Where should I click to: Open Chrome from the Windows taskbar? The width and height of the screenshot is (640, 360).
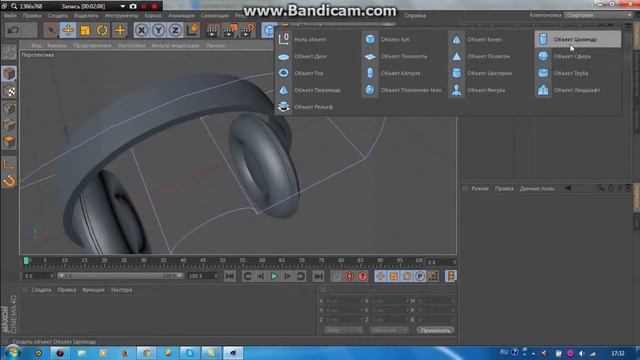coord(146,353)
